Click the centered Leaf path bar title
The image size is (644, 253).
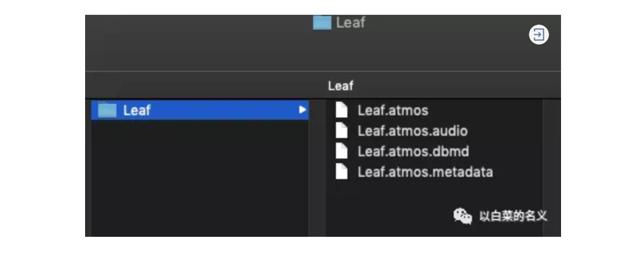[340, 86]
